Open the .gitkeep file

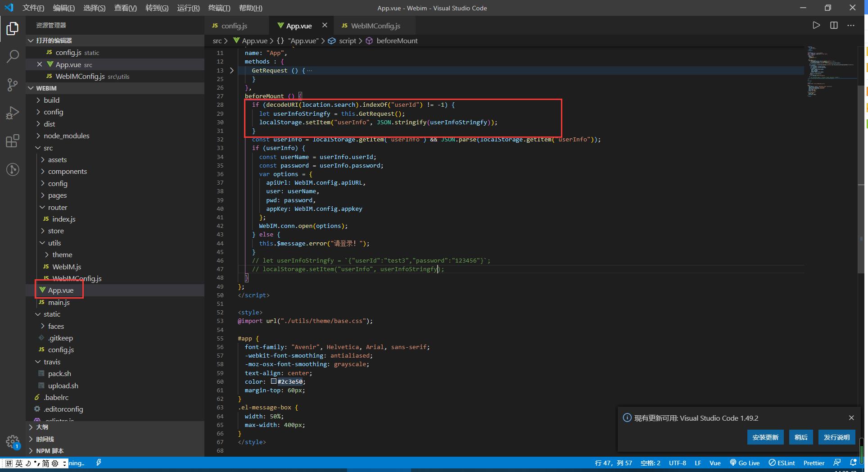click(x=60, y=338)
